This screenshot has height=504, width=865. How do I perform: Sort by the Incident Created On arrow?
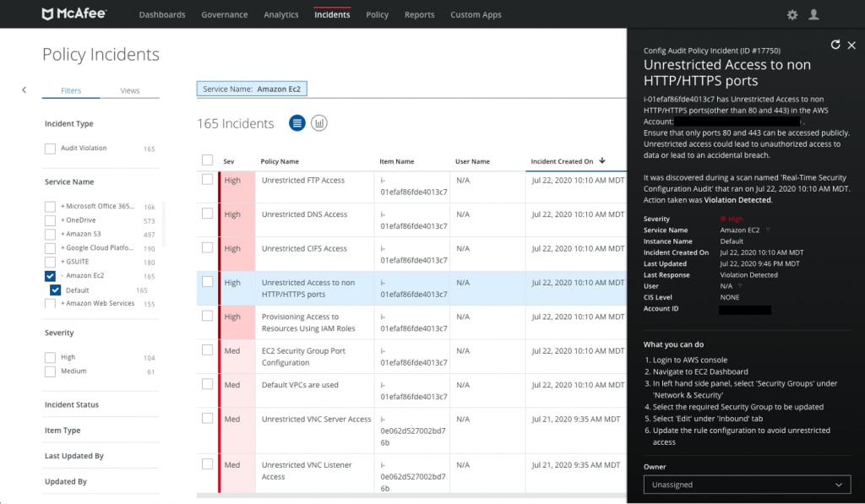click(x=601, y=160)
